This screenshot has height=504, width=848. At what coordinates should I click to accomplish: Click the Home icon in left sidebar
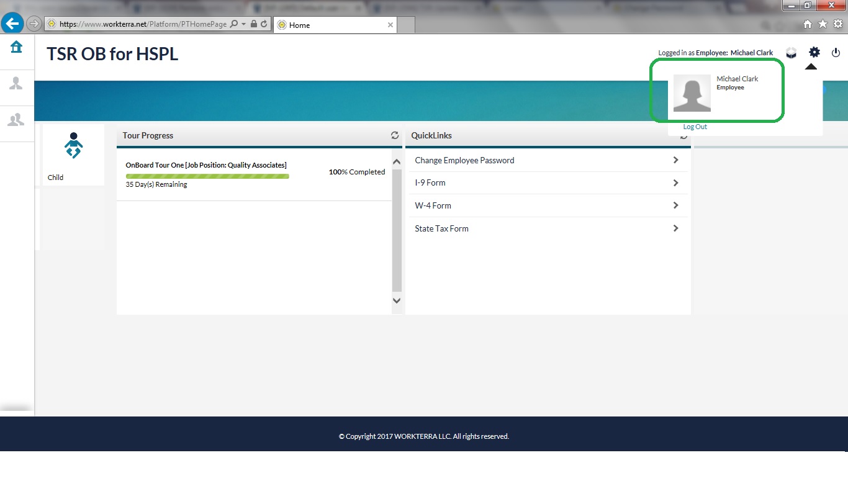click(16, 47)
